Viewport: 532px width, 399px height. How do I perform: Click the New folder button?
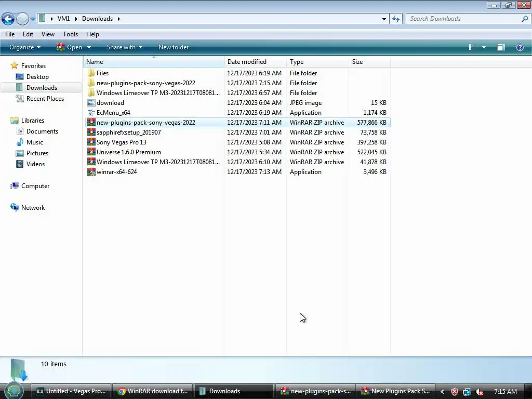(174, 47)
